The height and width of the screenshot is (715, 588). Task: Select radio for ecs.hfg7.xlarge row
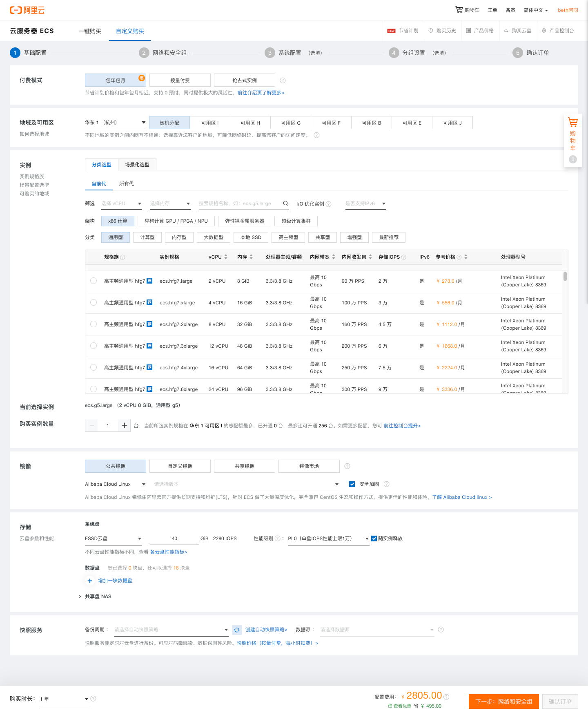coord(94,302)
